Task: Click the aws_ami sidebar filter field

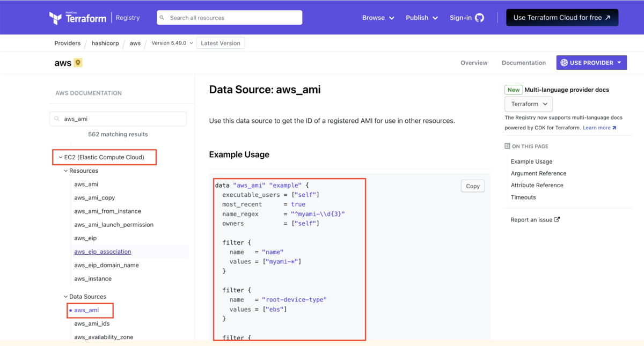Action: click(x=118, y=119)
